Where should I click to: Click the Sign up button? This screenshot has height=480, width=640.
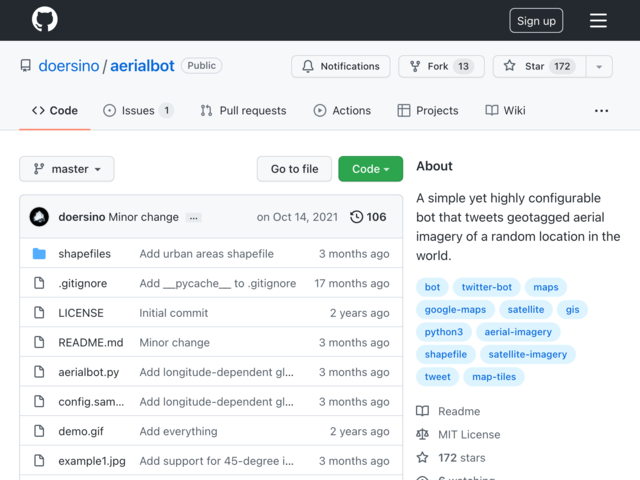click(536, 21)
